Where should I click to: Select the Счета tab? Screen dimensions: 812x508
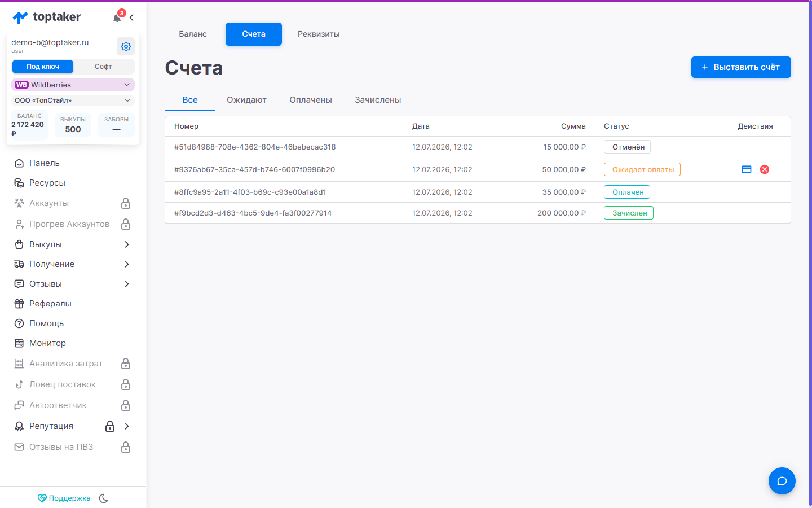click(x=254, y=34)
